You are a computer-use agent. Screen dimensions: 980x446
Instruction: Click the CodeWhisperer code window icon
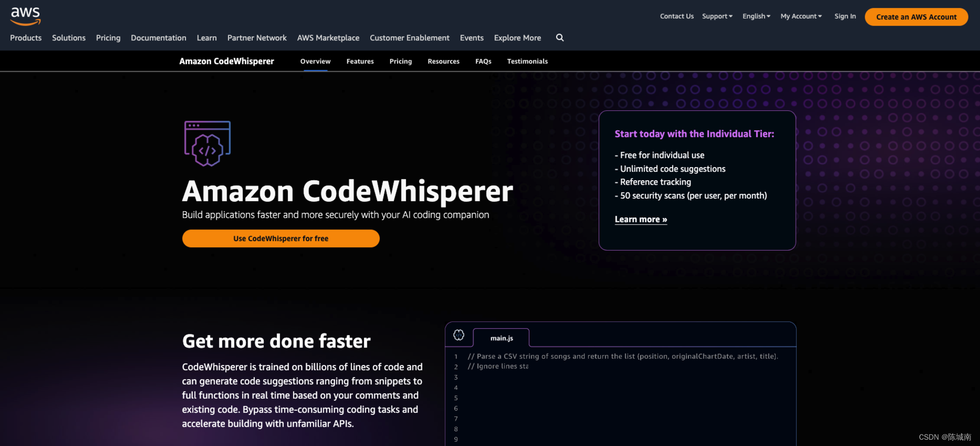tap(207, 143)
